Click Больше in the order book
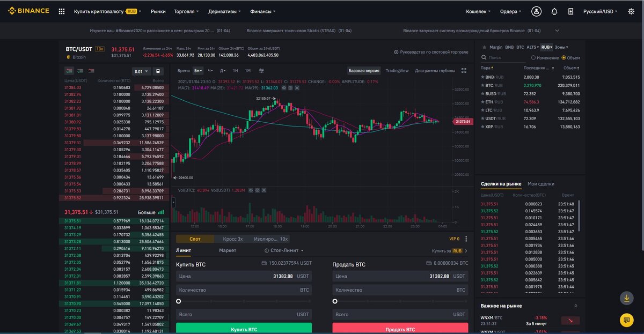This screenshot has width=644, height=334. click(x=151, y=212)
